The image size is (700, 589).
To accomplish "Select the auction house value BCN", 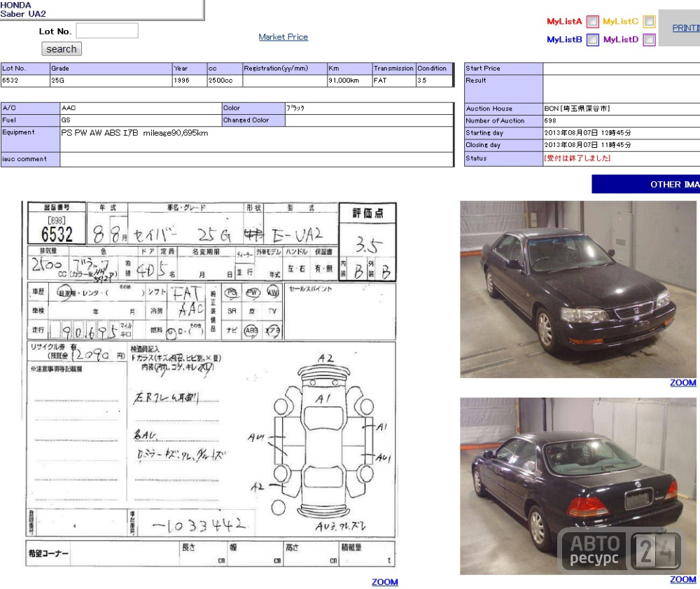I will pos(577,109).
